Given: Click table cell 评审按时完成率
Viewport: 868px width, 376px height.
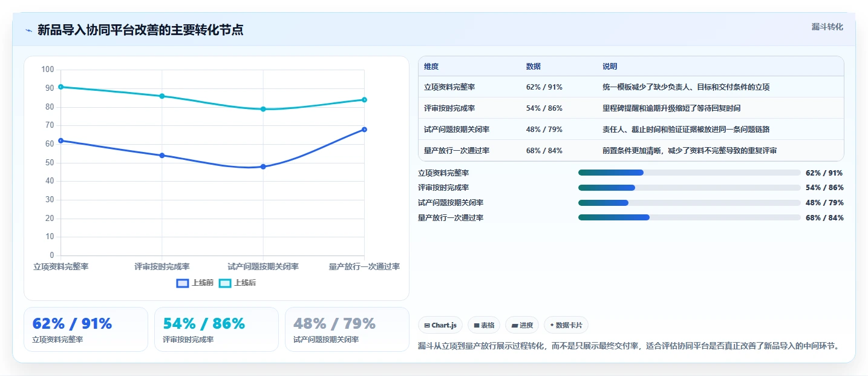Looking at the screenshot, I should coord(449,108).
